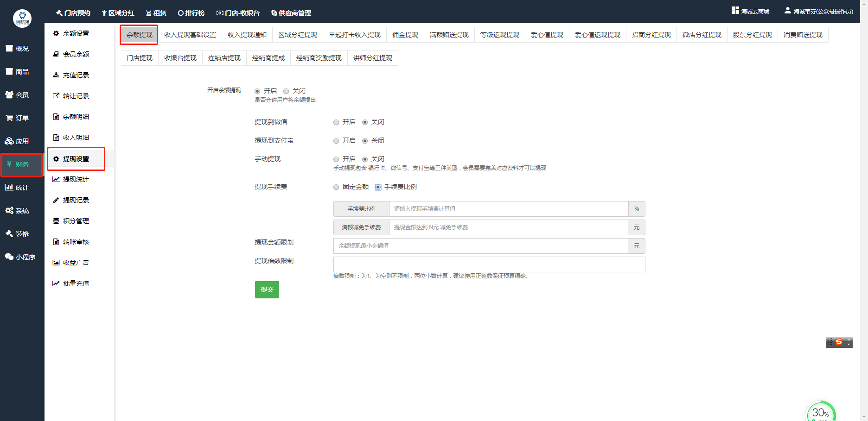Screen dimensions: 868x421
Task: Open the 概况 overview icon in sidebar
Action: click(9, 48)
